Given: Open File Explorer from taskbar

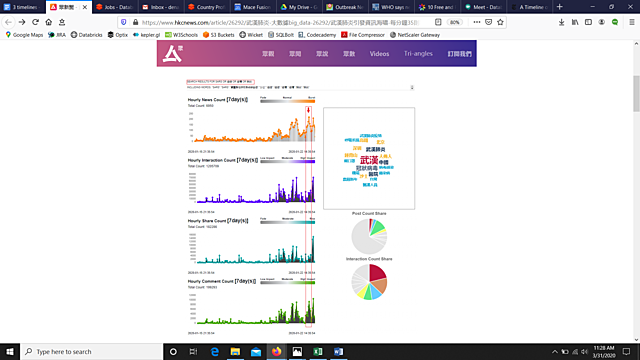Looking at the screenshot, I should coord(235,351).
